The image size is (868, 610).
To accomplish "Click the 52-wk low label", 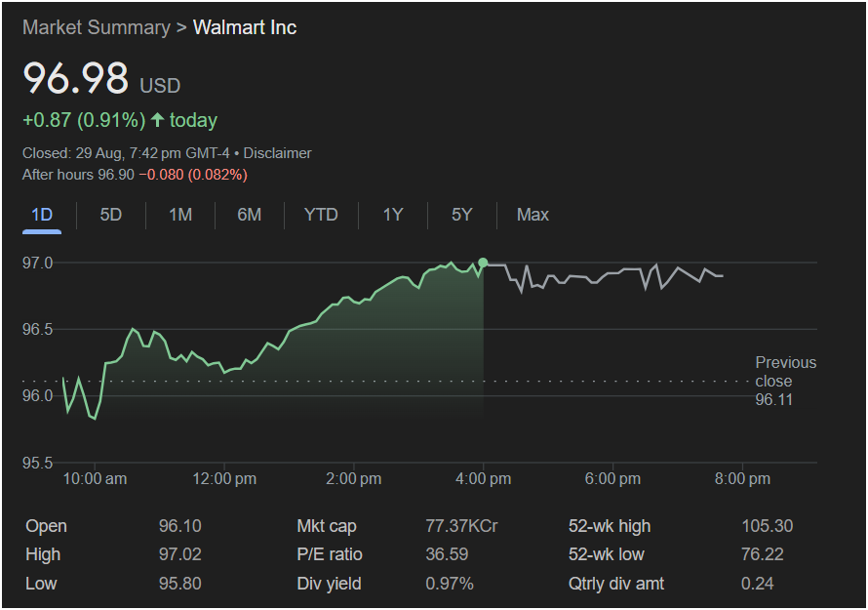I will (607, 554).
